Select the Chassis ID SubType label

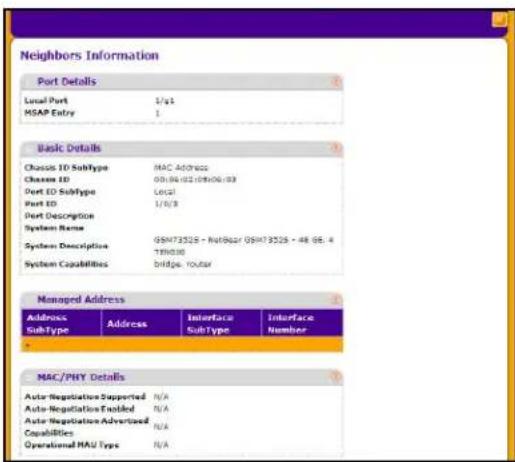(66, 167)
